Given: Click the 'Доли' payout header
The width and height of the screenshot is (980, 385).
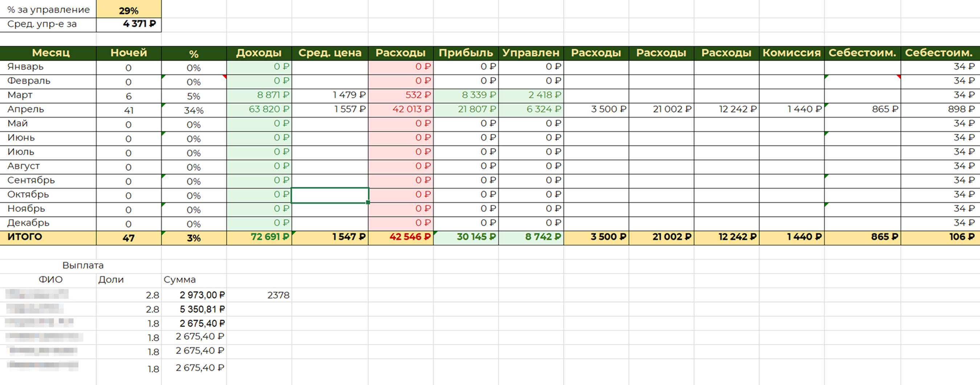Looking at the screenshot, I should point(111,280).
